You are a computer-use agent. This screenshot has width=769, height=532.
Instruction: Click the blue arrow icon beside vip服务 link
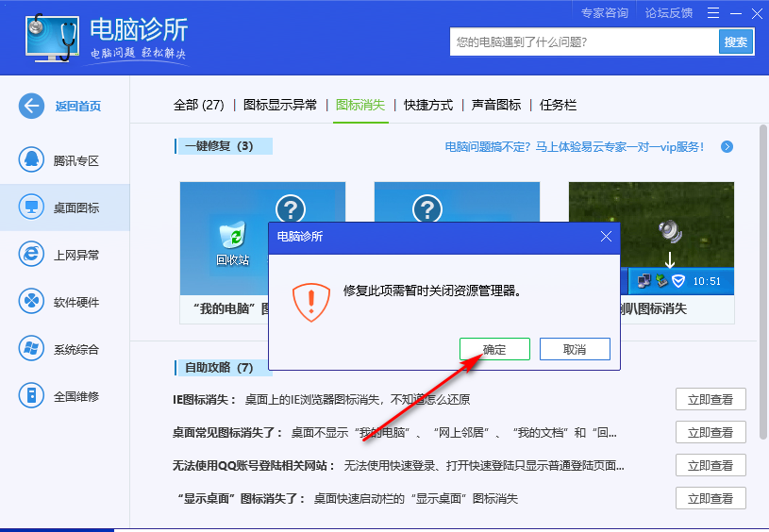727,147
